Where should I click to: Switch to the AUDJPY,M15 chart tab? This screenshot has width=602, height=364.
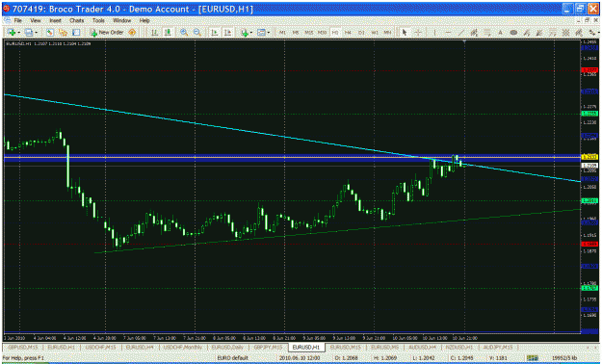pos(498,347)
